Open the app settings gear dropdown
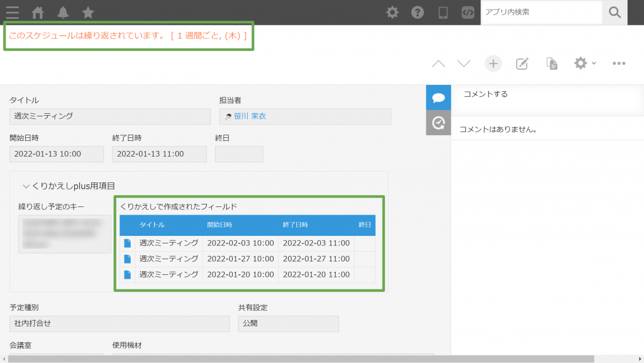The height and width of the screenshot is (363, 644). coord(585,64)
